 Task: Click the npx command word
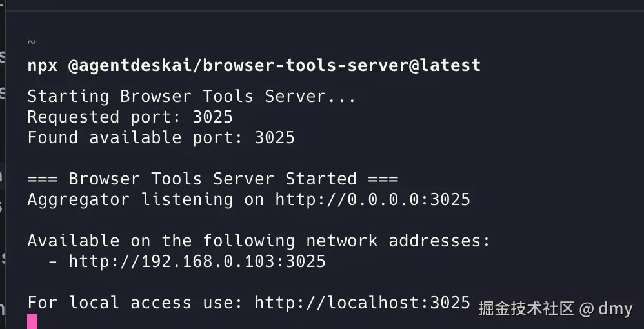point(43,65)
